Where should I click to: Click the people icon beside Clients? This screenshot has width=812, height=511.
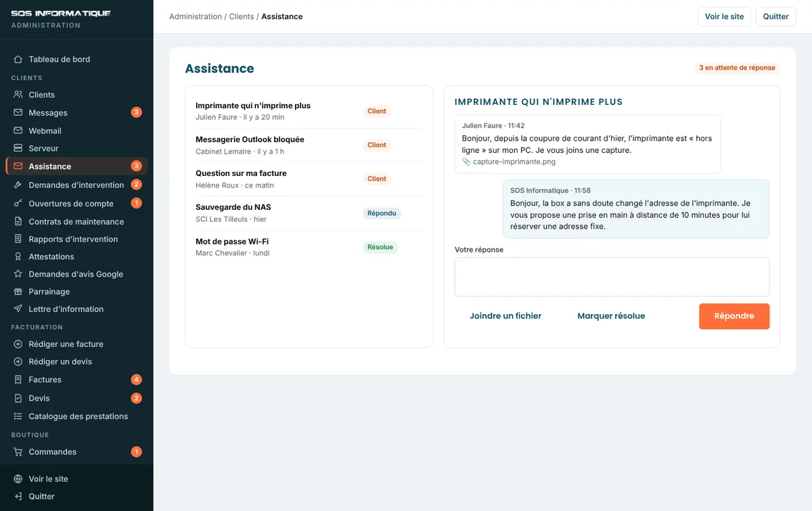pyautogui.click(x=18, y=95)
